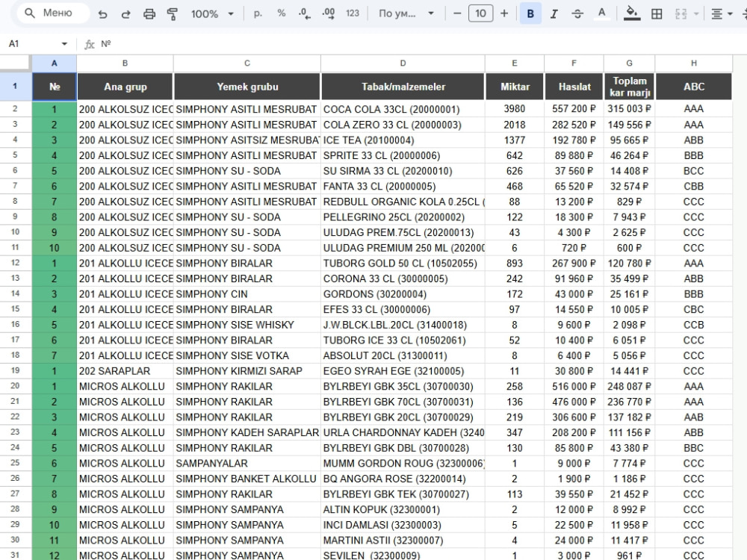The image size is (747, 560).
Task: Toggle italic formatting
Action: (x=554, y=13)
